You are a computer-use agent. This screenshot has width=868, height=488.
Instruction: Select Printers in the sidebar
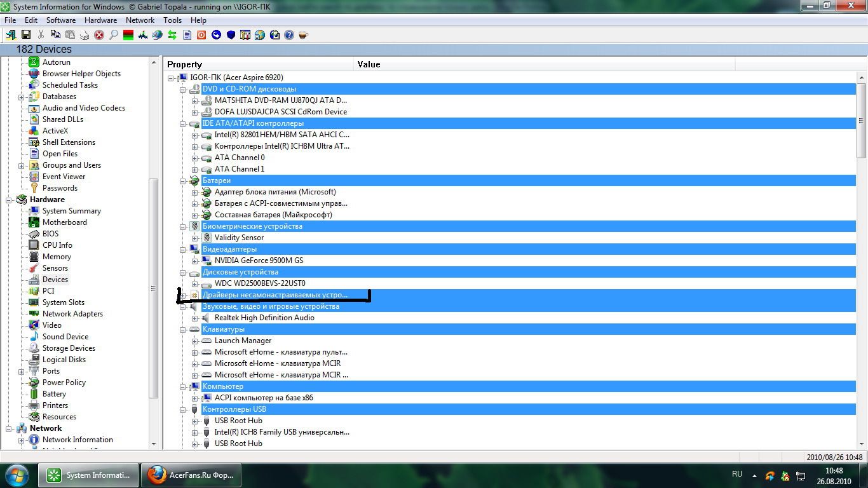tap(55, 405)
